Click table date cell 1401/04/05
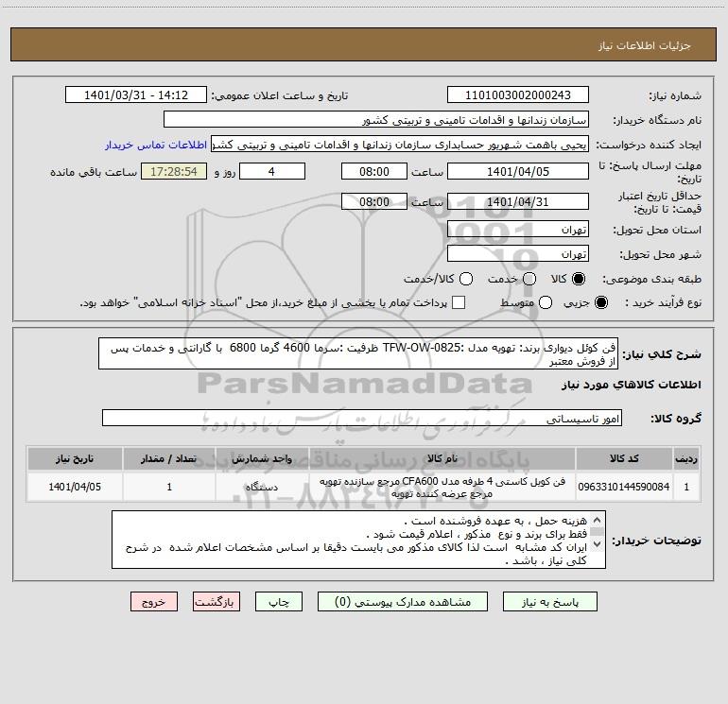Image resolution: width=728 pixels, height=704 pixels. click(x=75, y=487)
